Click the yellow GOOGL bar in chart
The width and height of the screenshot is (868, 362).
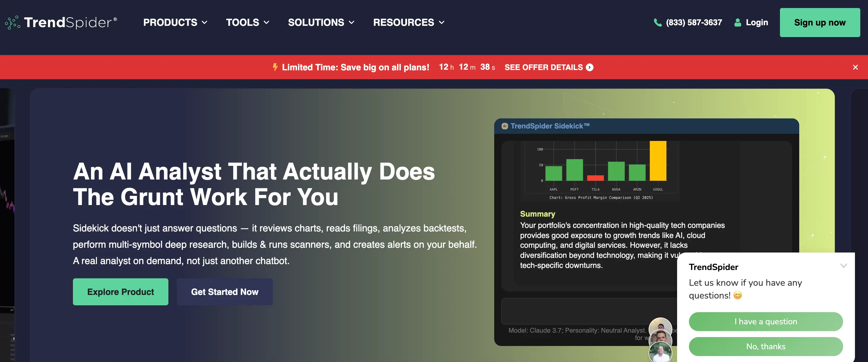(x=658, y=161)
